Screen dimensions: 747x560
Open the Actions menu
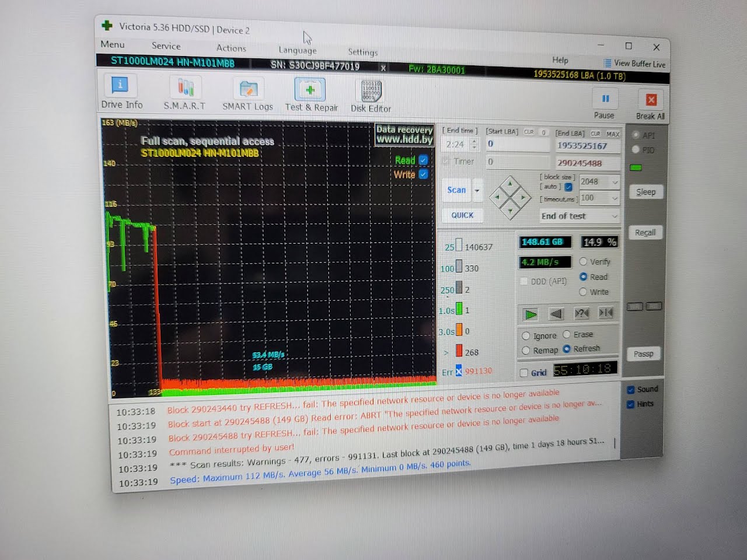coord(231,48)
